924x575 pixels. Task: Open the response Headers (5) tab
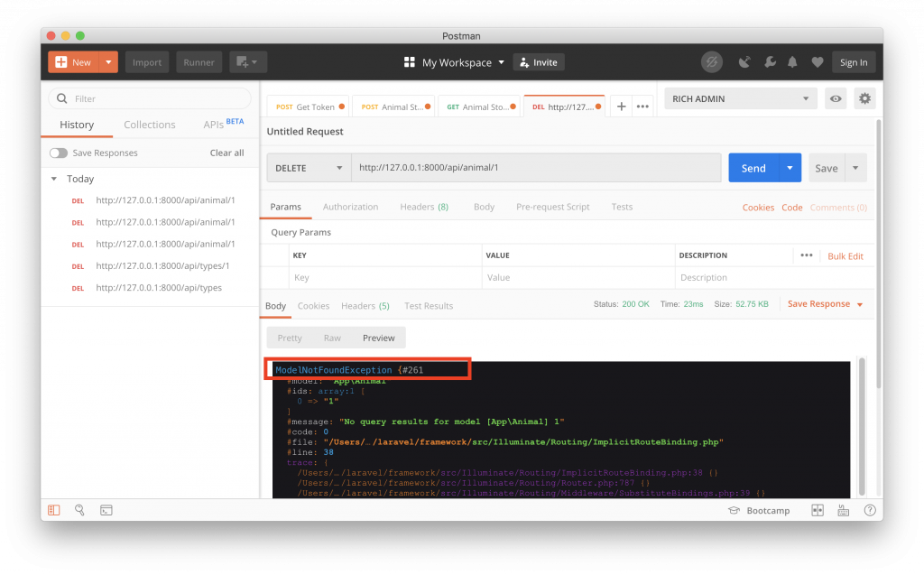(x=365, y=305)
